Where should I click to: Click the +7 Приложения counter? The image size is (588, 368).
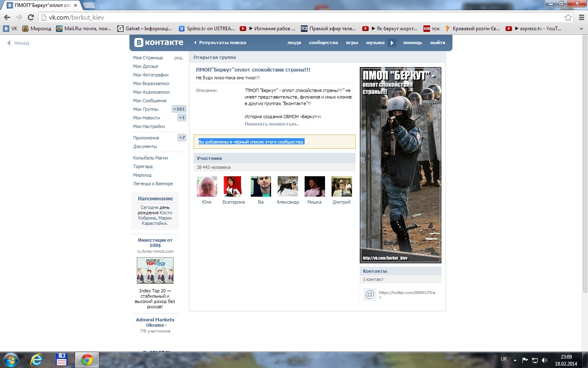pos(182,138)
